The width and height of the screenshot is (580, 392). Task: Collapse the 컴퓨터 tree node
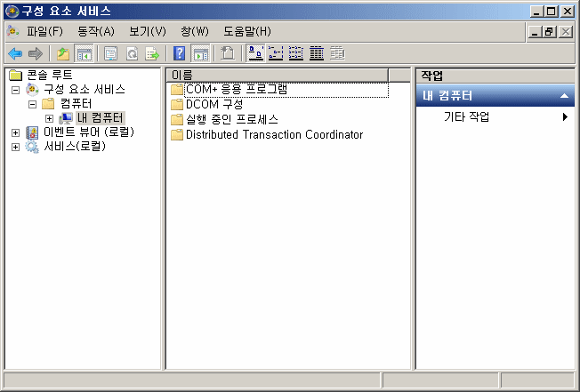tap(33, 104)
